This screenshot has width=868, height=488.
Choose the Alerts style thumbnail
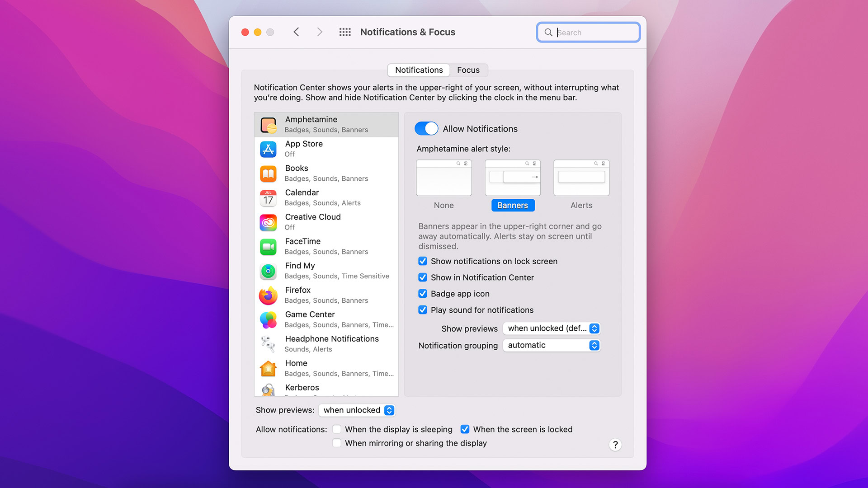click(x=581, y=178)
